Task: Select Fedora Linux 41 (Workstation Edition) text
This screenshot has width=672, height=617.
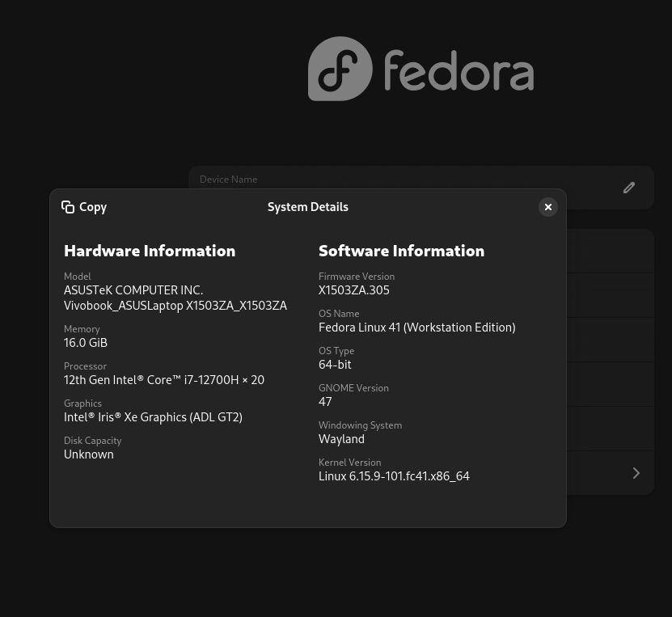Action: 417,328
